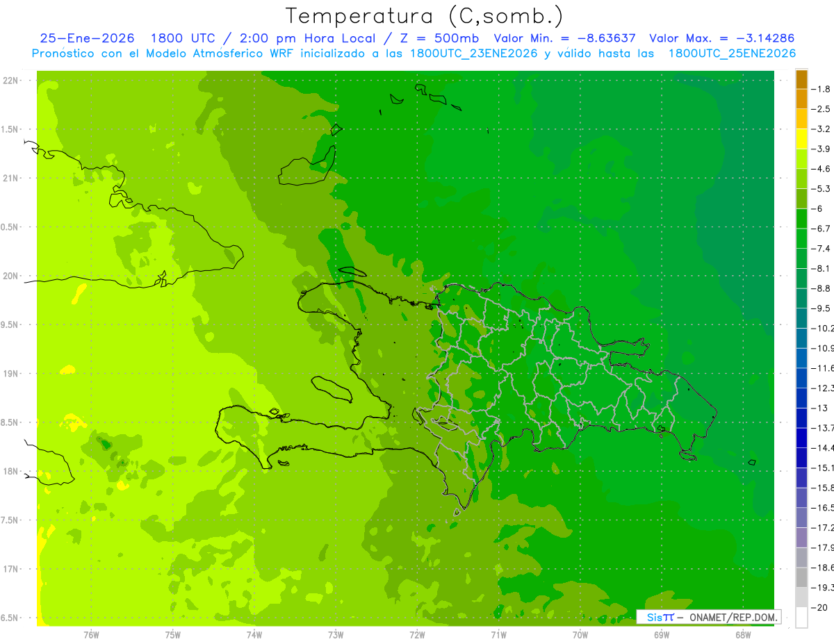
Task: Click the white swatch beside -20
Action: coord(801,618)
